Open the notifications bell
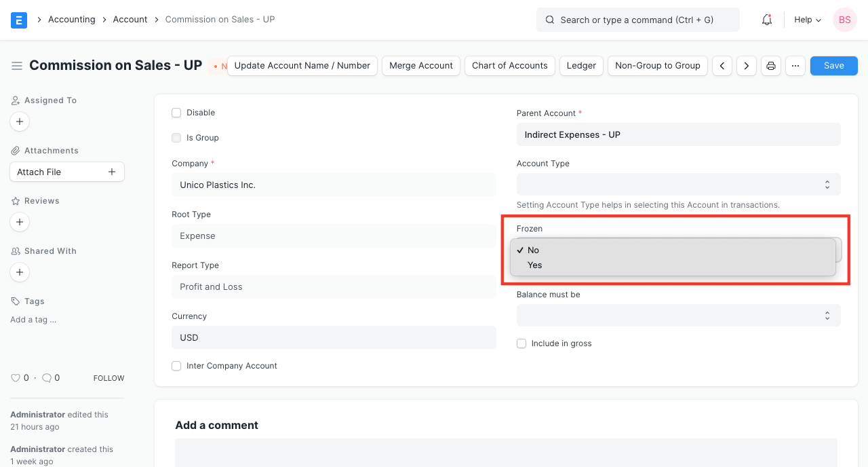Viewport: 868px width, 467px height. point(767,20)
